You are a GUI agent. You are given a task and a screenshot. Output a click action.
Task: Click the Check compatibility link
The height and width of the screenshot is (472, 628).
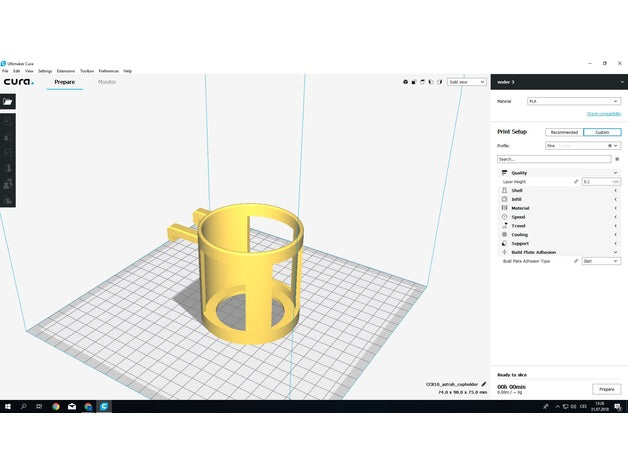click(604, 114)
